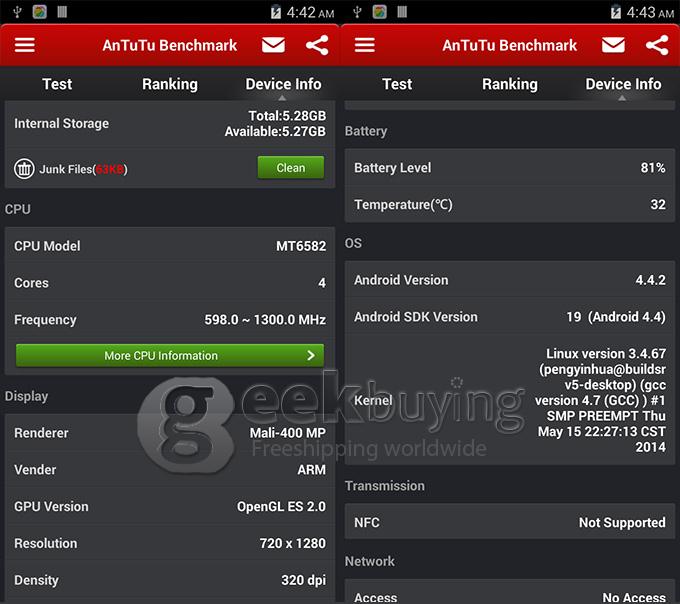
Task: Tap mail envelope icon in left screen
Action: point(273,45)
